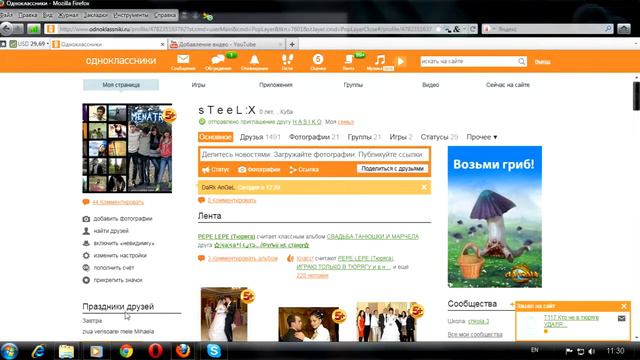
Task: Open Закладки menu in Firefox
Action: tap(95, 15)
